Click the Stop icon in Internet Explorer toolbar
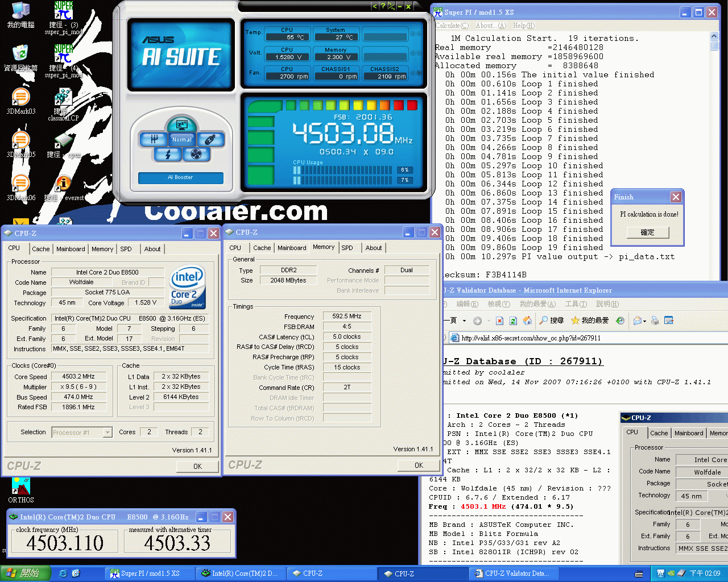 tap(499, 321)
